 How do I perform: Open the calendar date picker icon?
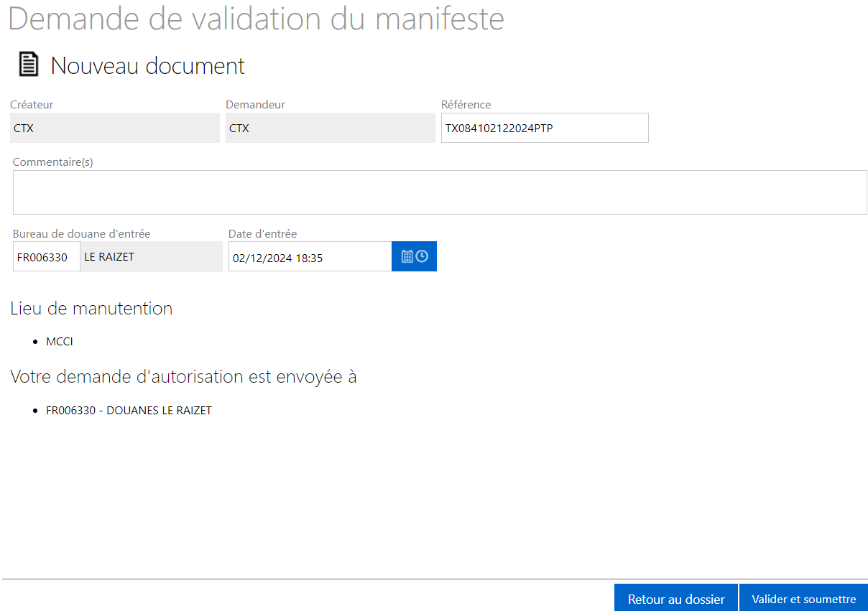pos(407,256)
